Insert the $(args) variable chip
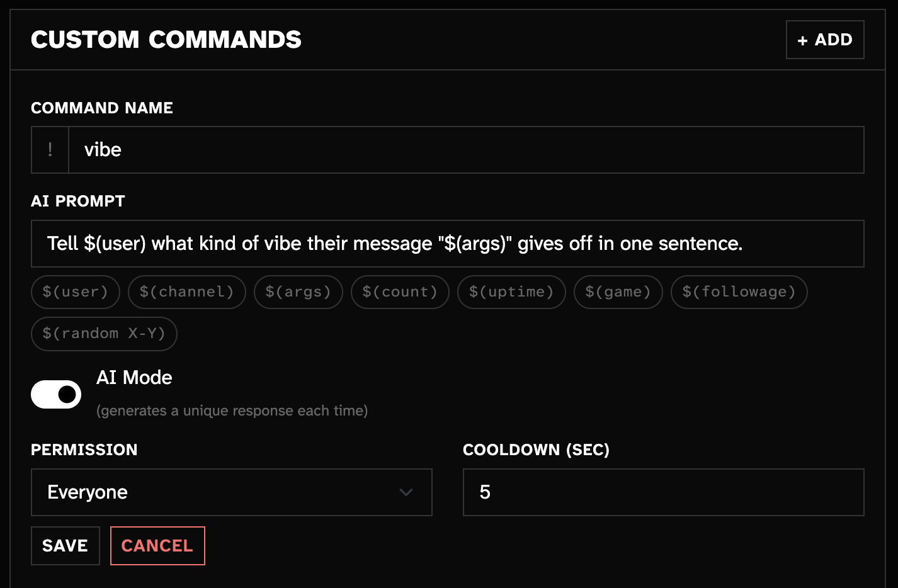This screenshot has width=898, height=588. (298, 291)
